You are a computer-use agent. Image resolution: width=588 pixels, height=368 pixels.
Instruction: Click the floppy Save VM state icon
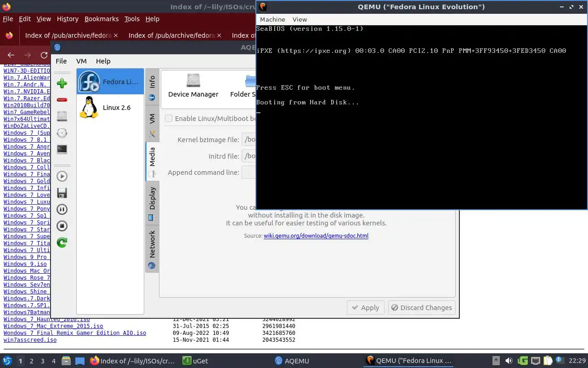click(62, 193)
